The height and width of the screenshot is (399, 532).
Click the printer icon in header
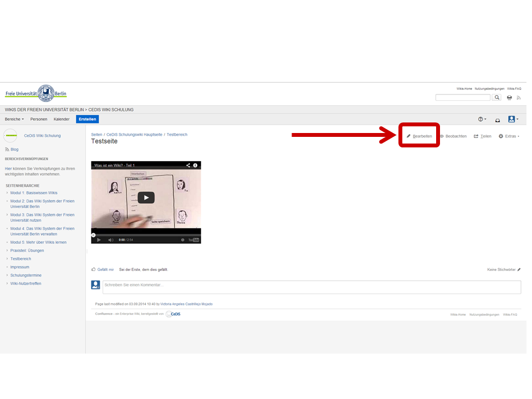click(x=509, y=98)
